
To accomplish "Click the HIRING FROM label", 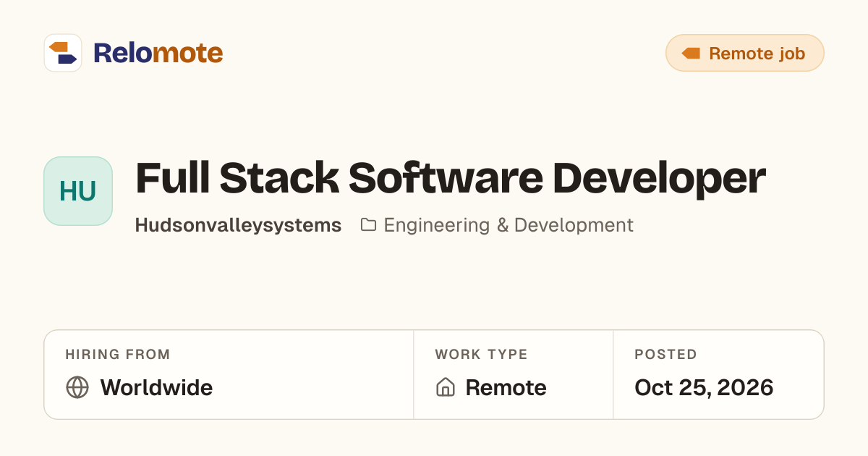I will (x=118, y=355).
